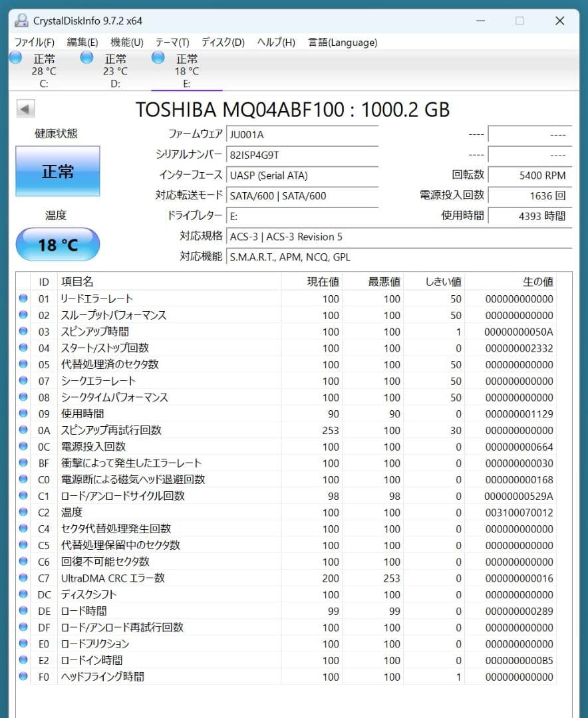Click the 最悪値 column header
This screenshot has width=588, height=718.
pos(372,282)
